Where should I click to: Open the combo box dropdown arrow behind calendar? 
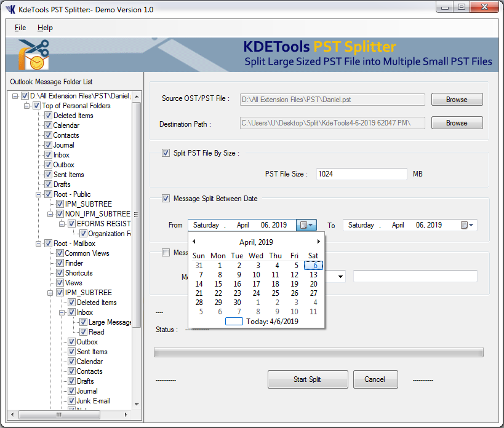click(x=340, y=277)
